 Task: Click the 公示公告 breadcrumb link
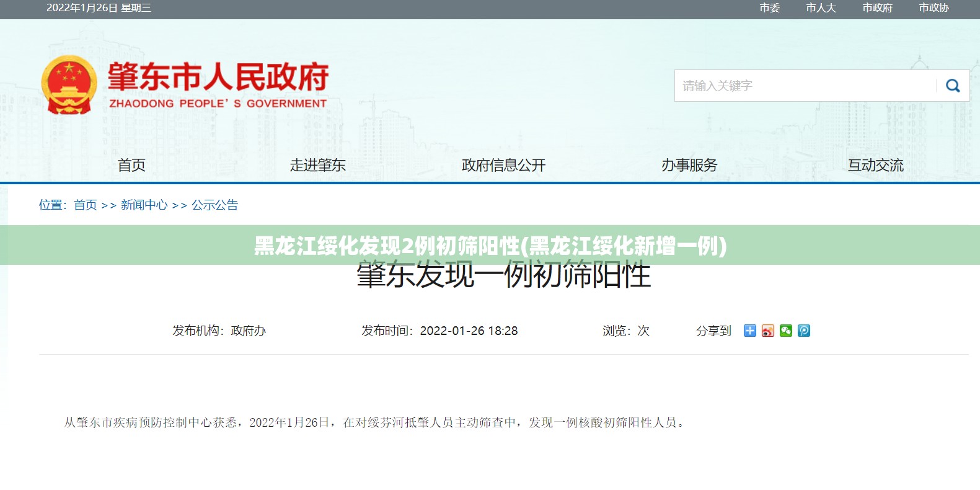(x=214, y=205)
